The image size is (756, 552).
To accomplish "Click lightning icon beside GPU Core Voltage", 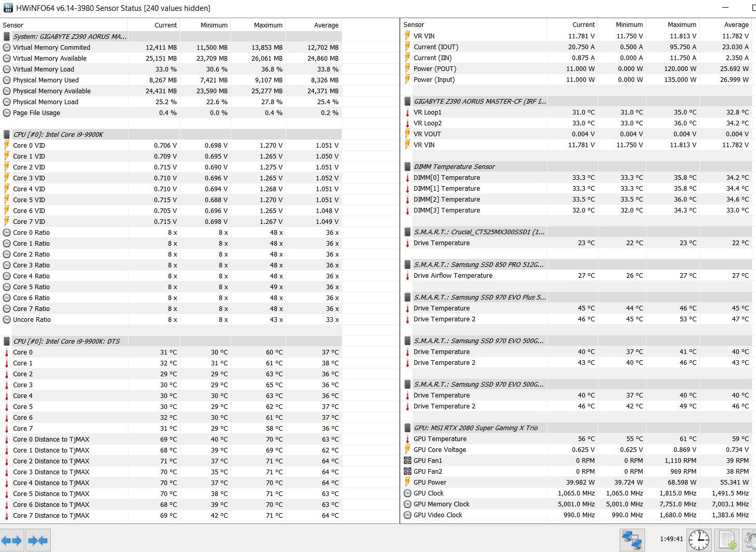I will [408, 449].
